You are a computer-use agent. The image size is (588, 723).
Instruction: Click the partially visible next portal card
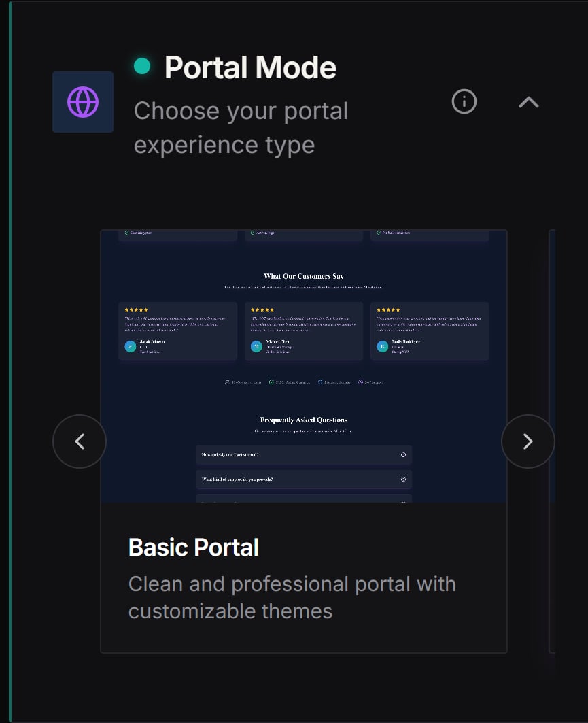coord(552,441)
